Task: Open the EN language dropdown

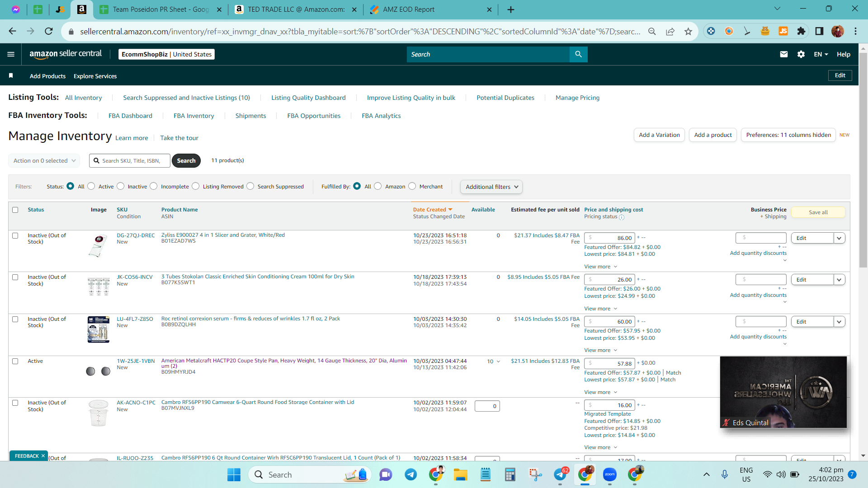Action: 821,54
